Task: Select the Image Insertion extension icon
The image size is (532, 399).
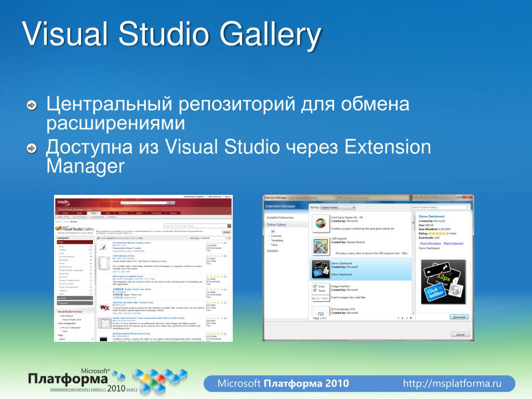Action: coord(320,292)
